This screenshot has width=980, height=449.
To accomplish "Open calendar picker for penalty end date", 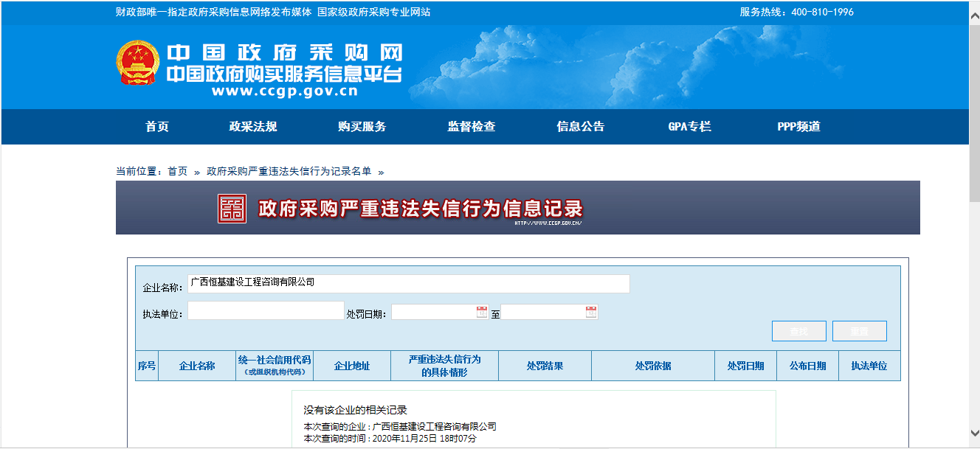I will point(591,312).
